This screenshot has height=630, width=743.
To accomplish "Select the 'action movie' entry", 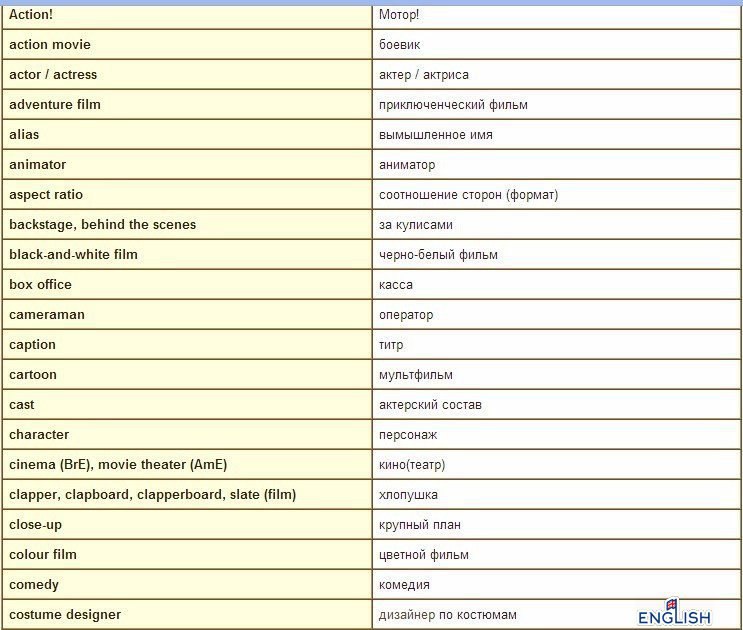I will coord(50,45).
